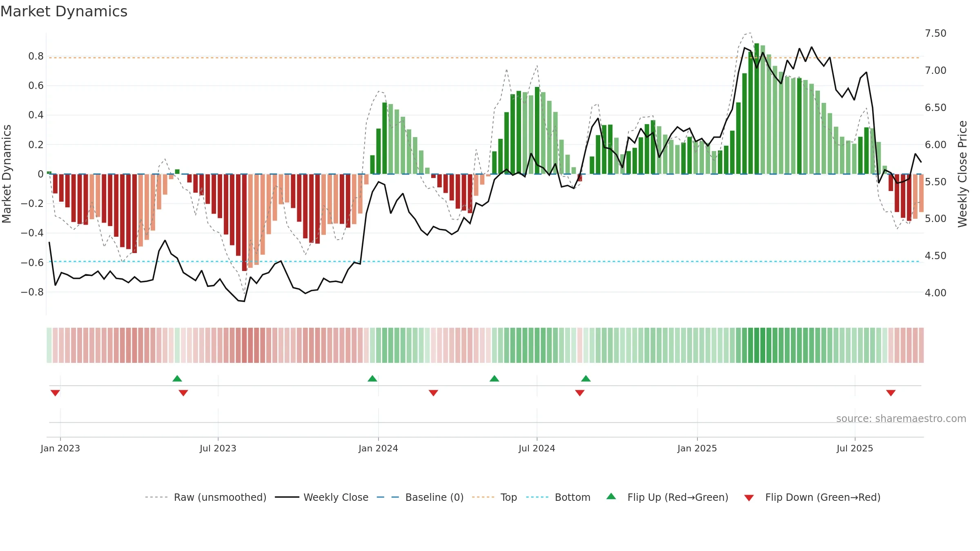
Task: Click the '−0.4' left axis tick label
Action: [32, 233]
